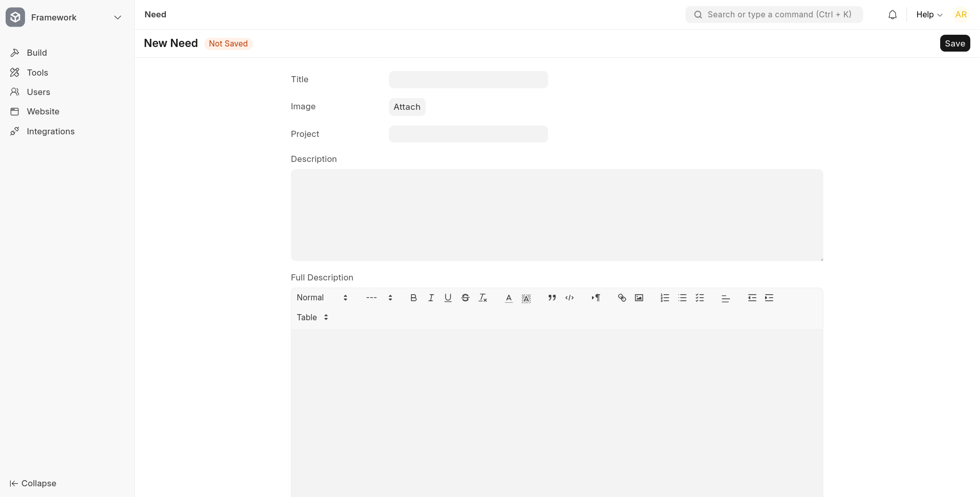Start a checklist in the editor
The height and width of the screenshot is (497, 980).
coord(700,298)
